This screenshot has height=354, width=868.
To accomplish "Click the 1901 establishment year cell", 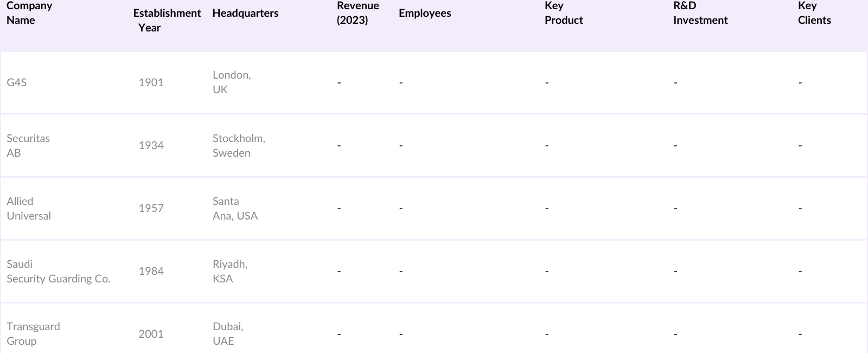I will click(151, 82).
